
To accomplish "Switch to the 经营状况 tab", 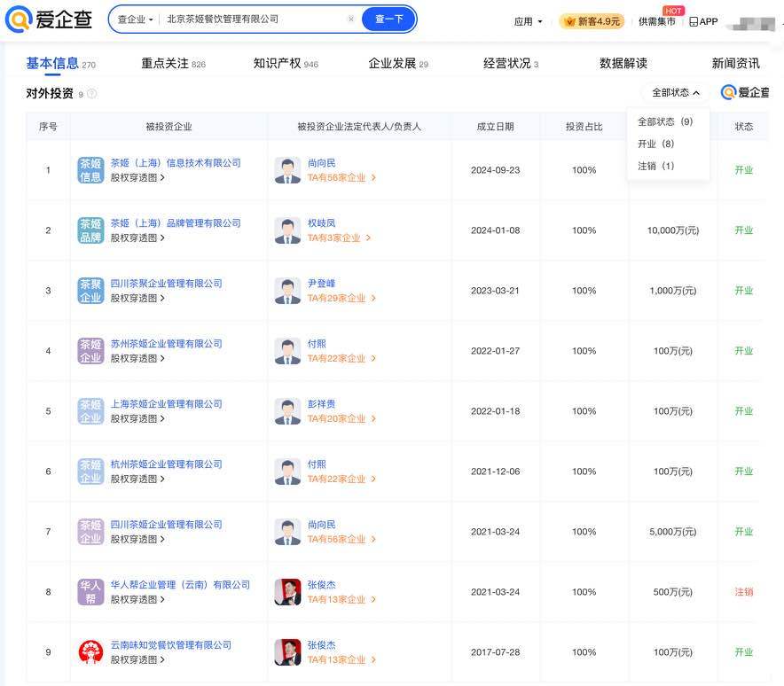I will pyautogui.click(x=506, y=63).
